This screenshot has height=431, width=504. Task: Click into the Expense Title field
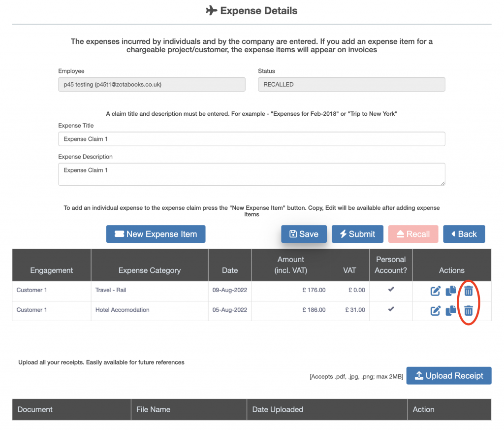tap(252, 139)
